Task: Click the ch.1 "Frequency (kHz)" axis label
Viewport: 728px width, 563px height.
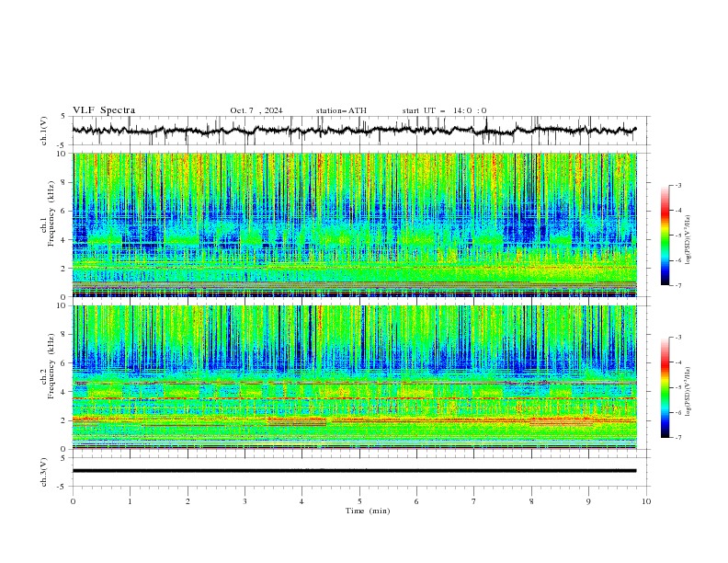Action: [52, 213]
